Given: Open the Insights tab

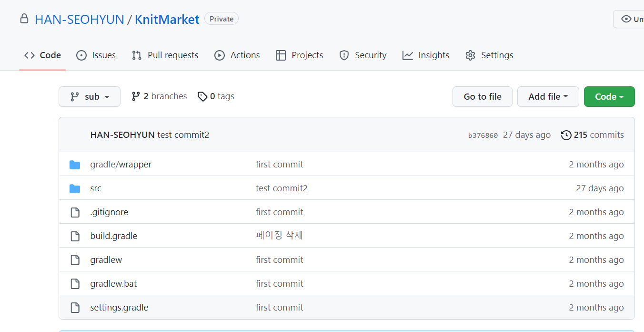Looking at the screenshot, I should point(425,55).
